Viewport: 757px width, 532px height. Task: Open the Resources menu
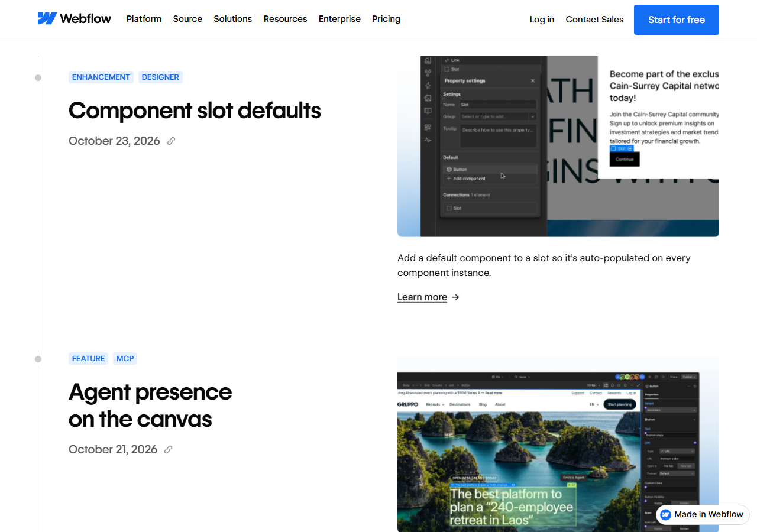coord(285,19)
